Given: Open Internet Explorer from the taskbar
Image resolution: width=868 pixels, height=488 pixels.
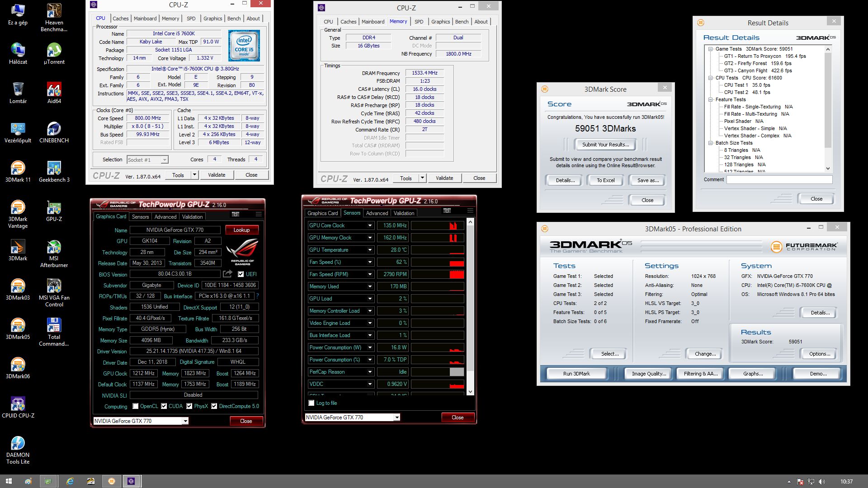Looking at the screenshot, I should click(70, 481).
